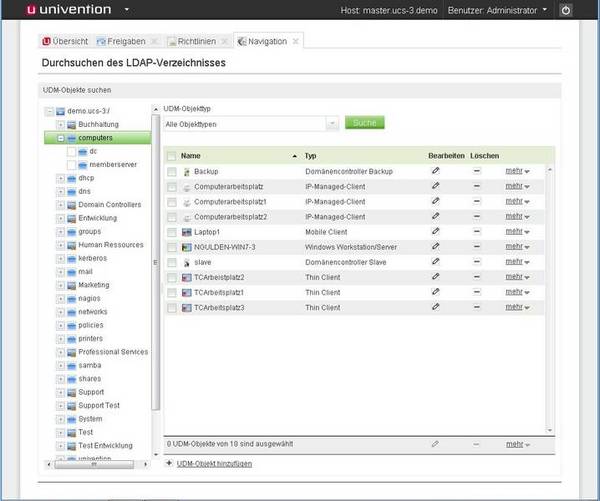This screenshot has width=600, height=501.
Task: Tick the checkbox next to Backup
Action: pyautogui.click(x=172, y=172)
